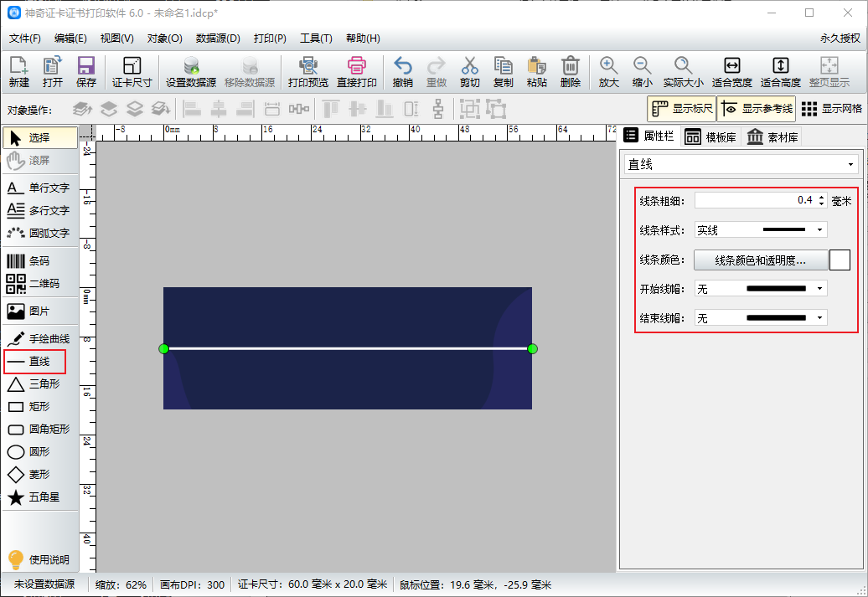Zoom out with 缩小
This screenshot has width=868, height=597.
click(642, 72)
